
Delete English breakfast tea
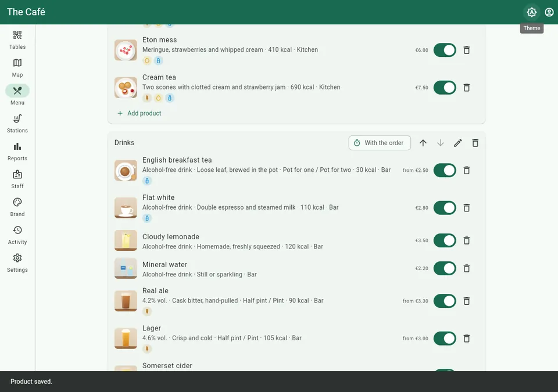click(467, 170)
